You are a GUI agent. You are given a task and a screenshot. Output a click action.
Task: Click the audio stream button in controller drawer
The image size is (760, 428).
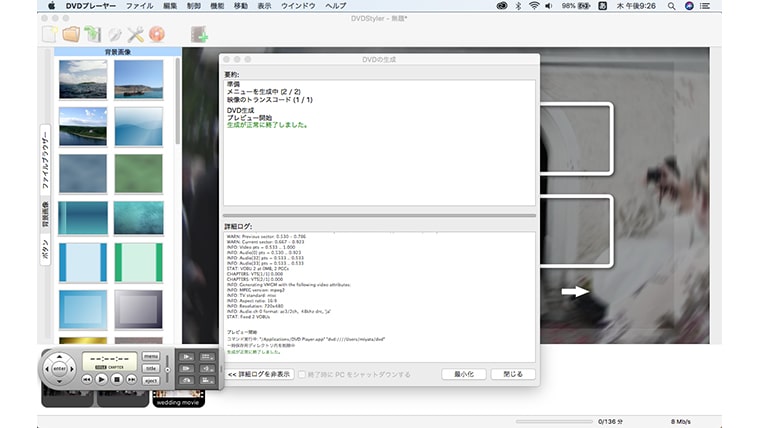[207, 368]
